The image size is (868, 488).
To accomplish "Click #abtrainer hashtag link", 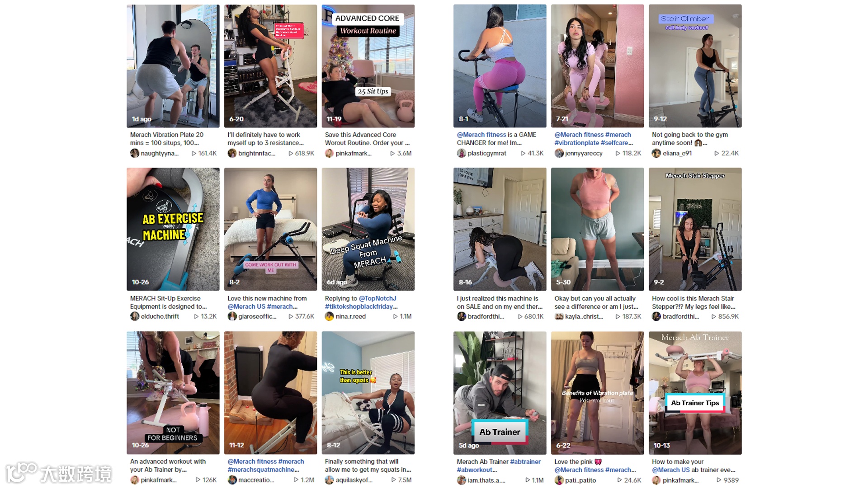I will tap(525, 461).
